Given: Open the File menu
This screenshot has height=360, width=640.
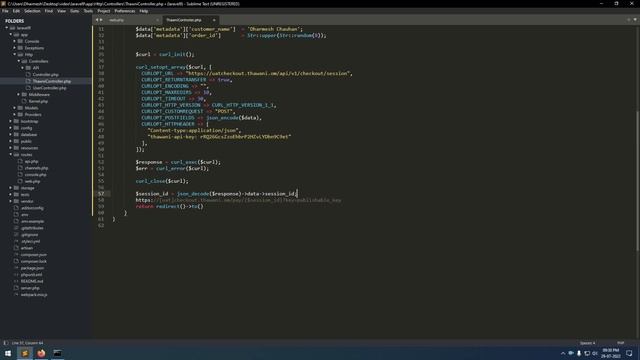Looking at the screenshot, I should (x=5, y=11).
